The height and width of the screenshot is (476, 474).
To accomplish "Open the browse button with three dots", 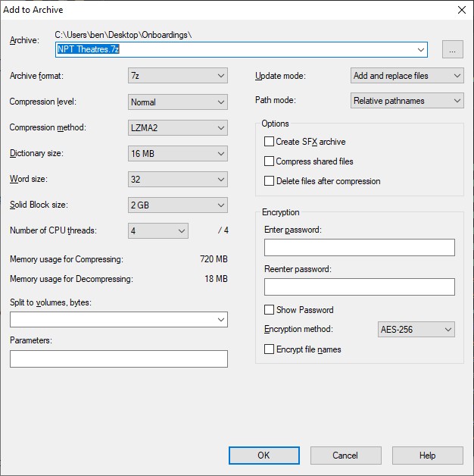I will coord(452,49).
